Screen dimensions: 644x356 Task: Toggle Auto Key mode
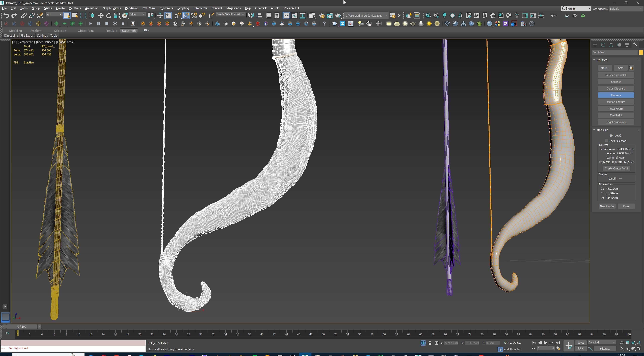581,343
